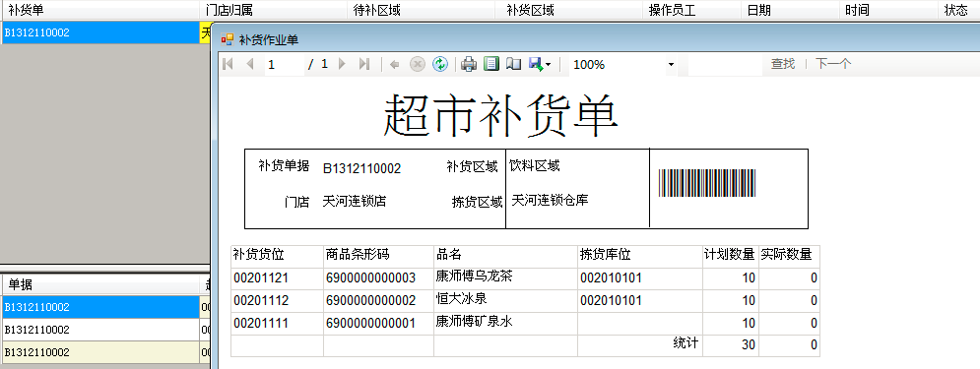Click 恒大冰泉 product name
The width and height of the screenshot is (980, 369).
click(461, 298)
